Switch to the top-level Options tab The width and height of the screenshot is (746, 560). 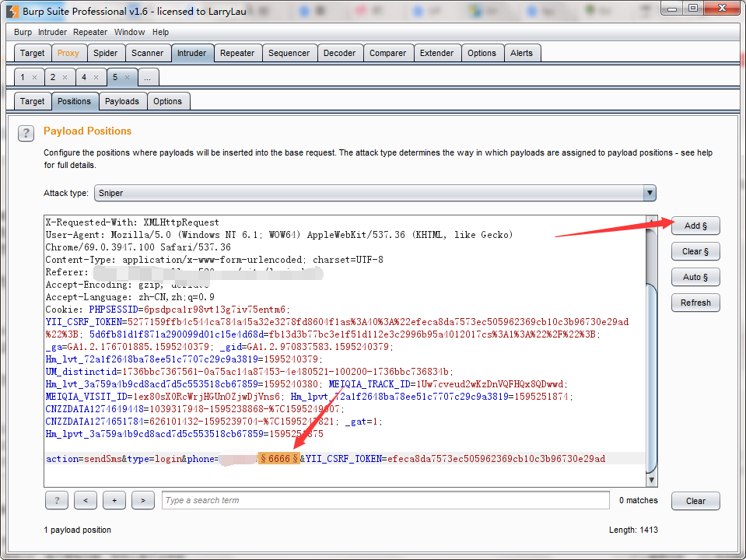482,53
